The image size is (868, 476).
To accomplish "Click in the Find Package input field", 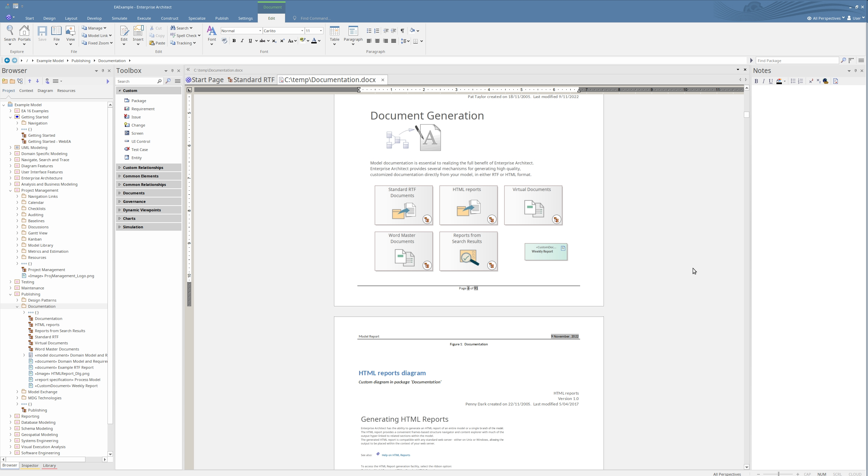I will coord(797,60).
